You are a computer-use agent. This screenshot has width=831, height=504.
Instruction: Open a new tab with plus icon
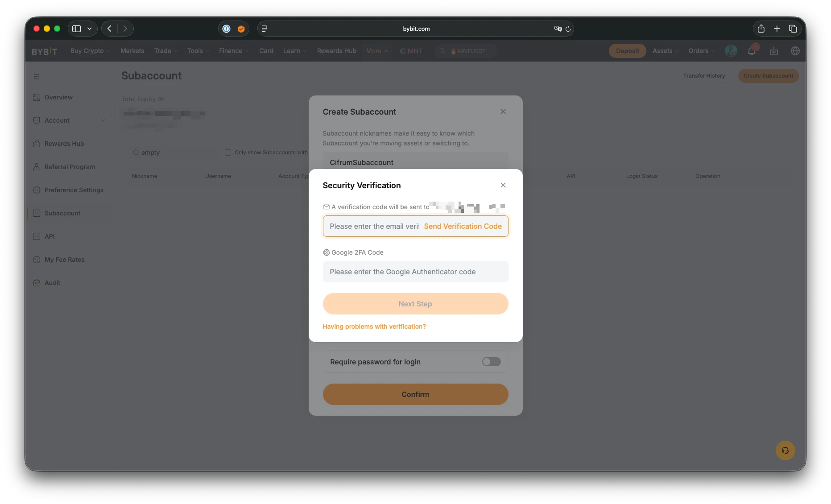(777, 29)
